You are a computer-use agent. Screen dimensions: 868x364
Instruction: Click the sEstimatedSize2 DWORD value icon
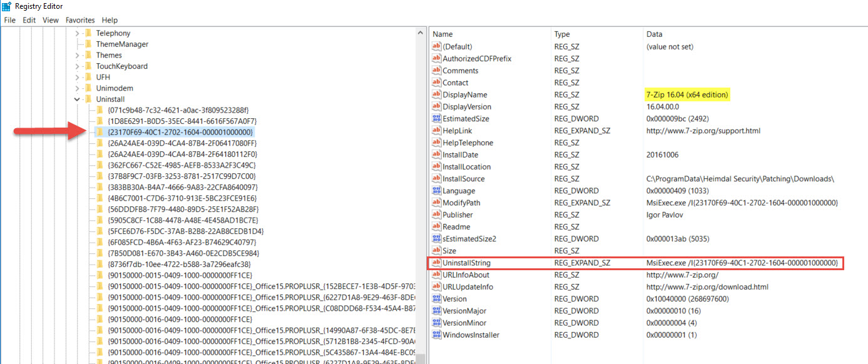tap(437, 239)
